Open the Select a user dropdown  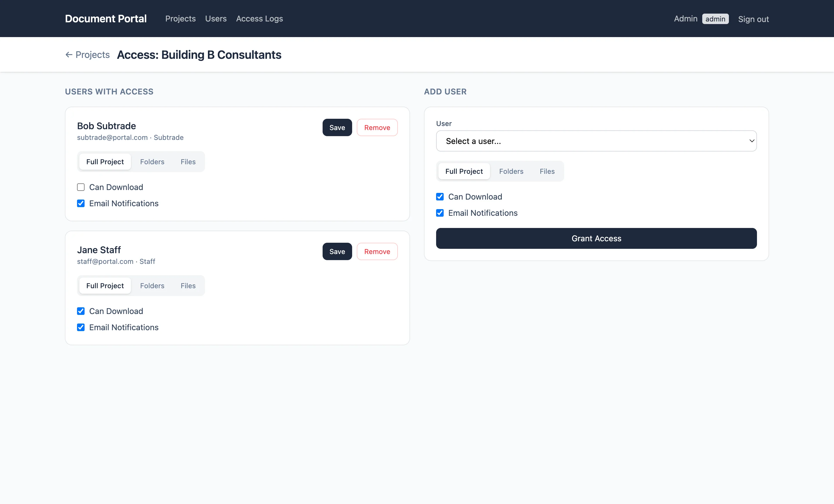click(x=596, y=141)
